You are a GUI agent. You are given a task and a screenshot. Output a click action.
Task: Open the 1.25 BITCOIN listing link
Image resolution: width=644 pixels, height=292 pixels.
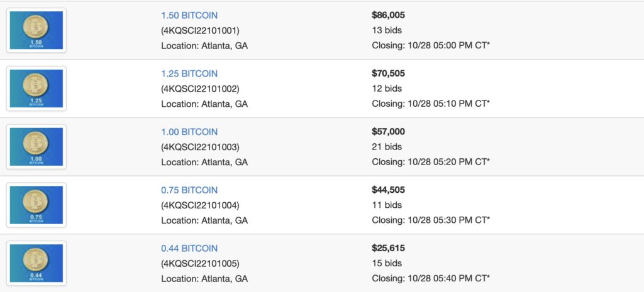[x=189, y=73]
